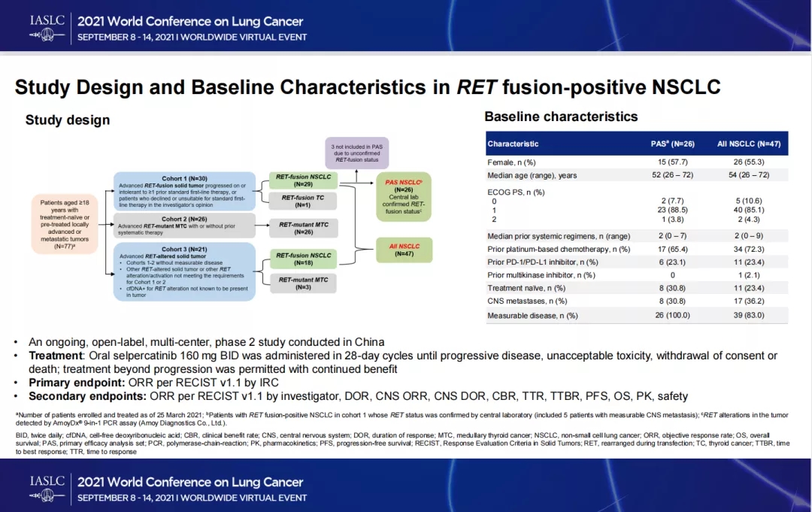
Task: Click the Cohort 3 (N=21) box
Action: click(185, 271)
